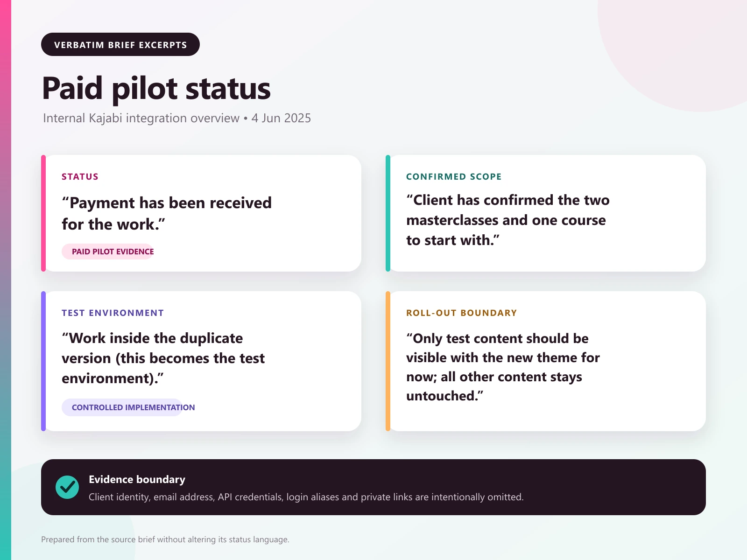Select the Only test content quote
Viewport: 747px width, 560px height.
point(503,367)
